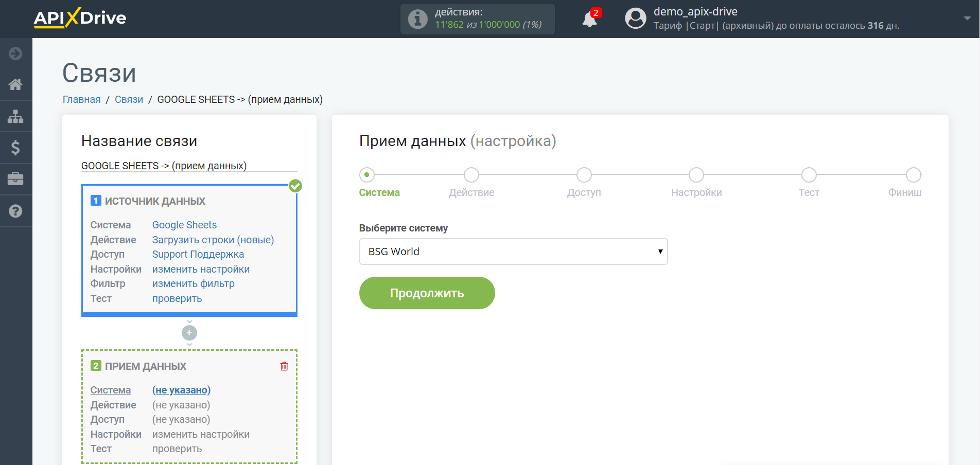Click the ИСТОЧНИК ДАННЫХ header

(x=155, y=201)
